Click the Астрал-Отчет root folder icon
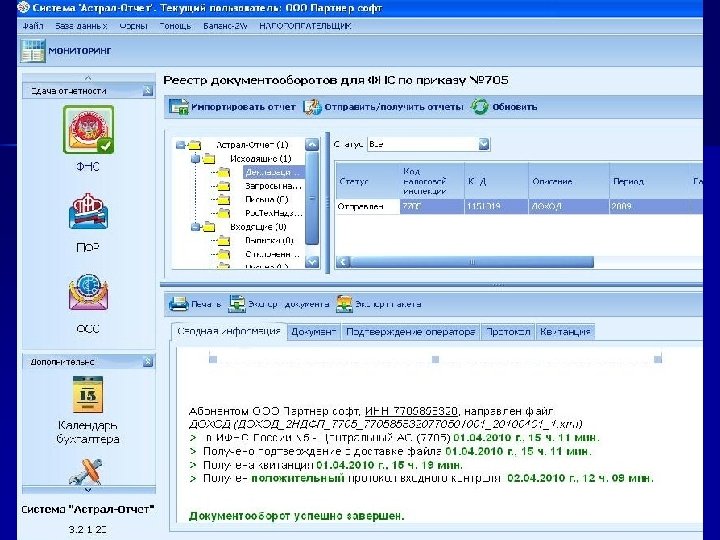The image size is (720, 540). [x=195, y=145]
